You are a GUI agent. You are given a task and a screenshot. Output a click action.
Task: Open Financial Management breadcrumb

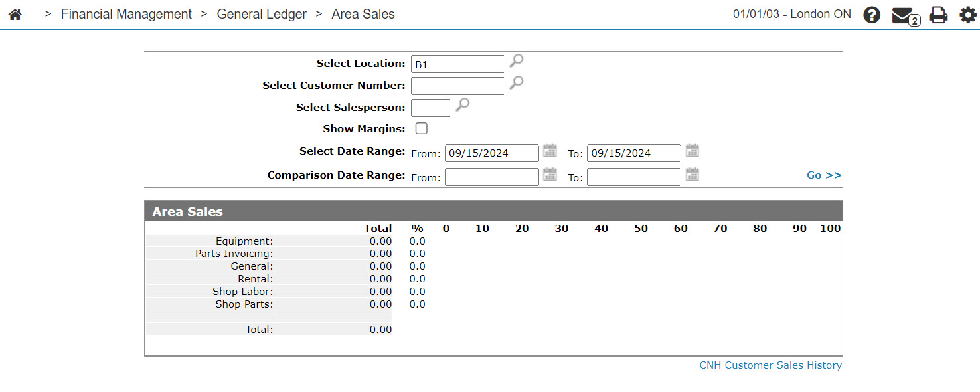pyautogui.click(x=126, y=14)
